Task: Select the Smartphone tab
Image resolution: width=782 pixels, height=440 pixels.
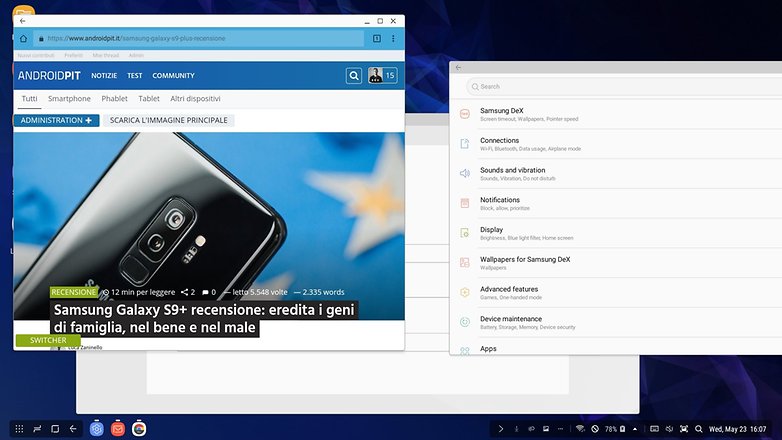Action: click(69, 99)
